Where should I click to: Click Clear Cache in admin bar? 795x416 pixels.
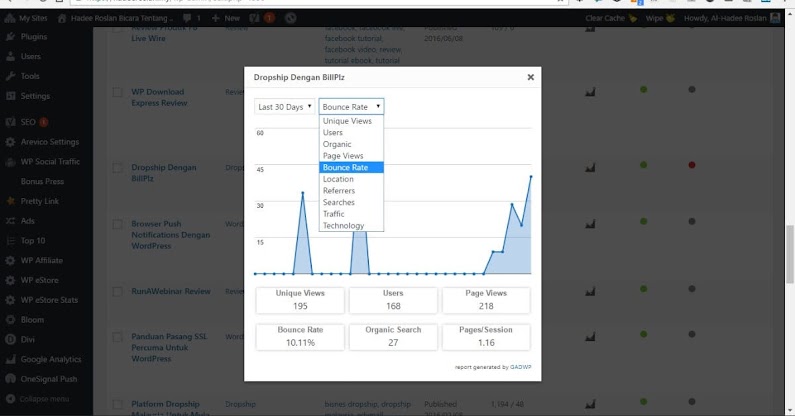[611, 18]
